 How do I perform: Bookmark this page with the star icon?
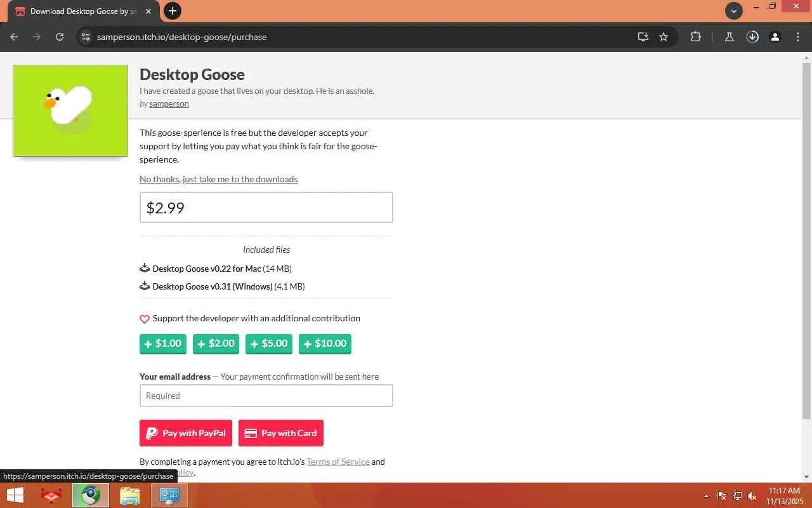(664, 37)
